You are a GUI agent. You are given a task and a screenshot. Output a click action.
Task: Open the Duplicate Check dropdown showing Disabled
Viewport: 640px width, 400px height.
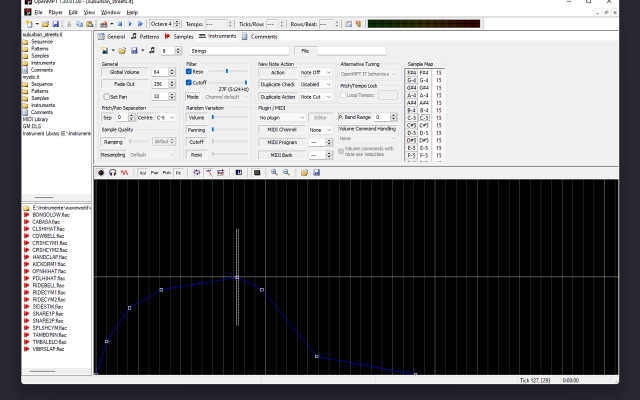(x=316, y=84)
